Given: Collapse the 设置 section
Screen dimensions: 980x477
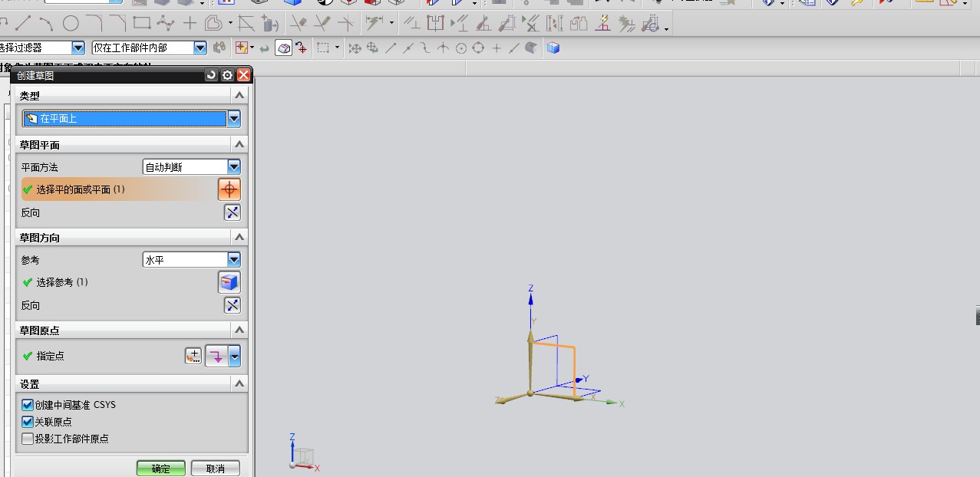Looking at the screenshot, I should pyautogui.click(x=239, y=383).
